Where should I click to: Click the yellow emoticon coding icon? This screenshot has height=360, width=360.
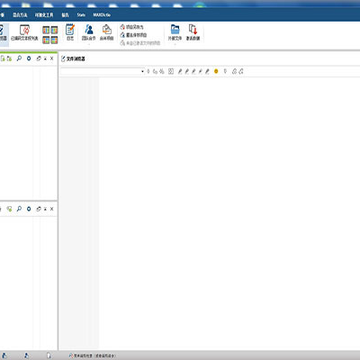216,71
